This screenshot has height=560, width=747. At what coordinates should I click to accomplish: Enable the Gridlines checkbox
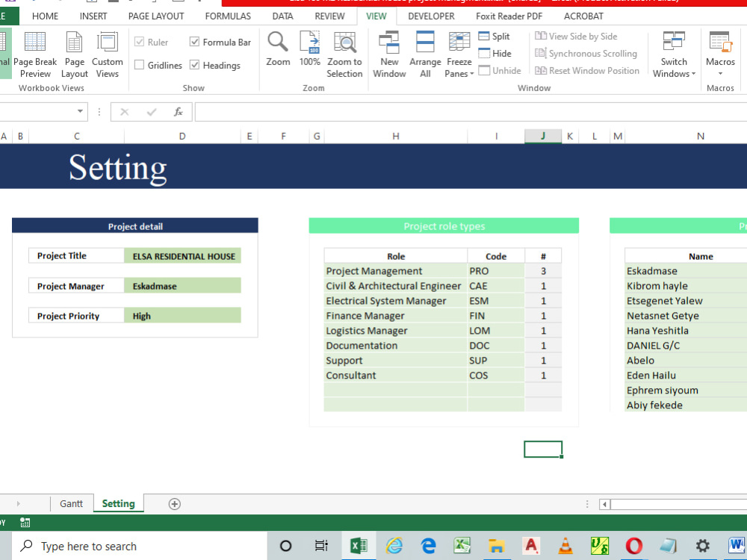pyautogui.click(x=139, y=65)
